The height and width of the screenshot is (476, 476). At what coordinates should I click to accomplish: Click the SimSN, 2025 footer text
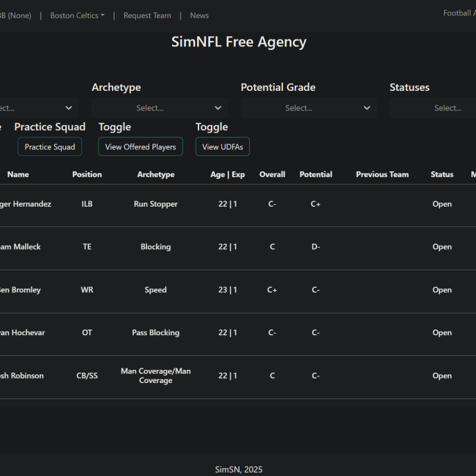coord(239,470)
